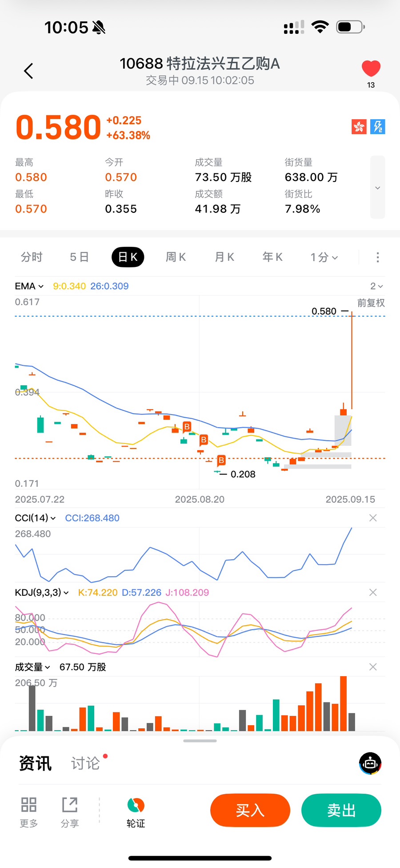Tap the first B buy marker on chart
The height and width of the screenshot is (868, 400).
click(187, 427)
